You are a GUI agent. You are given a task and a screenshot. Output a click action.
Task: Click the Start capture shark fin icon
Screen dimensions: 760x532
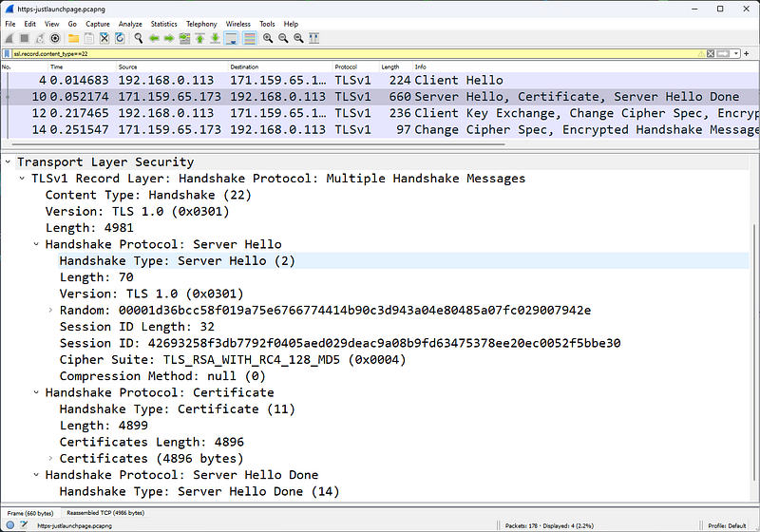click(9, 38)
